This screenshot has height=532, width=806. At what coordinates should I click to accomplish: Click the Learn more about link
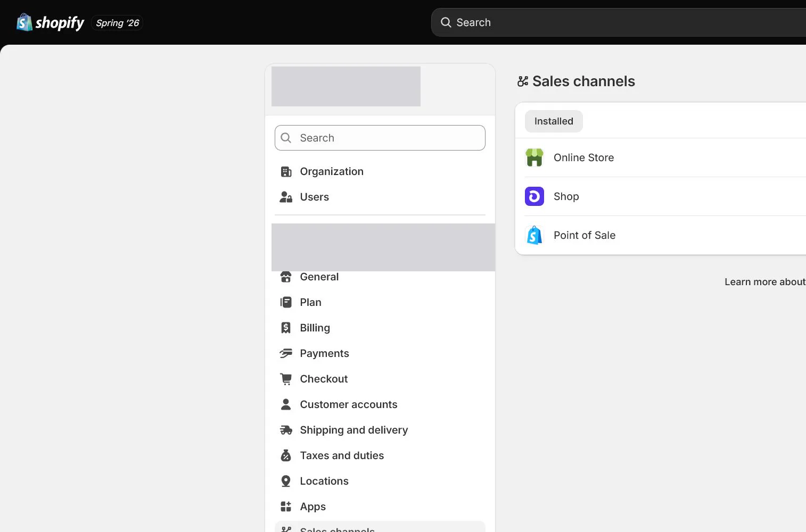[765, 282]
